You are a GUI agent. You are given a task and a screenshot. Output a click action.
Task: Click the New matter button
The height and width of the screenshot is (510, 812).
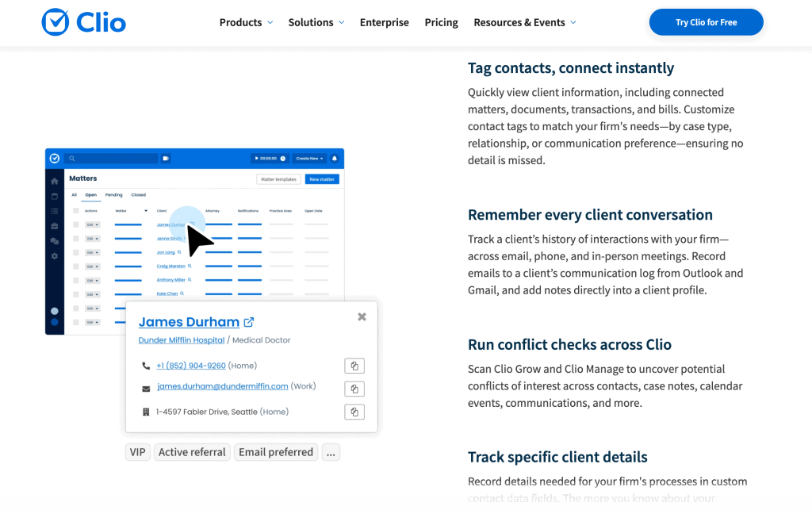tap(322, 179)
